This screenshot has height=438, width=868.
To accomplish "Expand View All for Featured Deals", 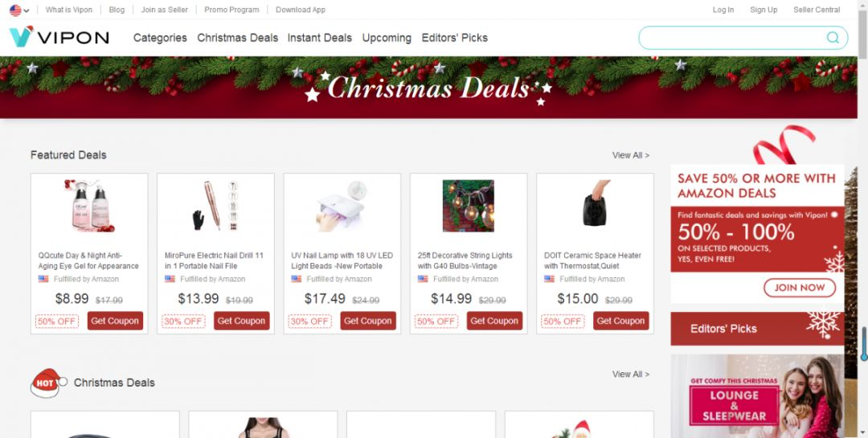I will click(631, 155).
